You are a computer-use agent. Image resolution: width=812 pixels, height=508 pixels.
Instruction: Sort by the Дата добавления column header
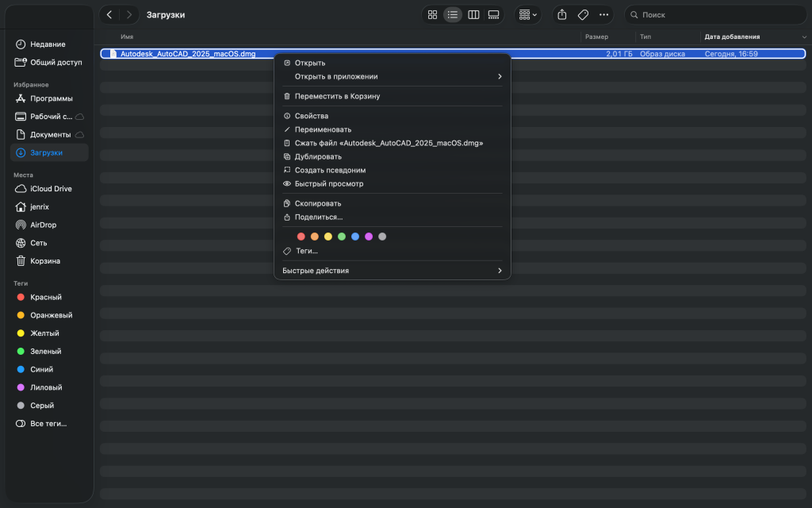(x=732, y=37)
